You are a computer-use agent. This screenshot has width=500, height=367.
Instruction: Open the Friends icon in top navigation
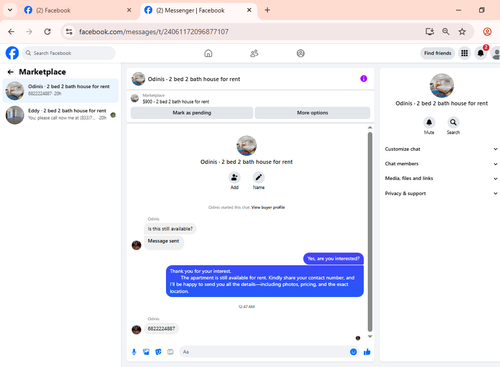click(254, 53)
